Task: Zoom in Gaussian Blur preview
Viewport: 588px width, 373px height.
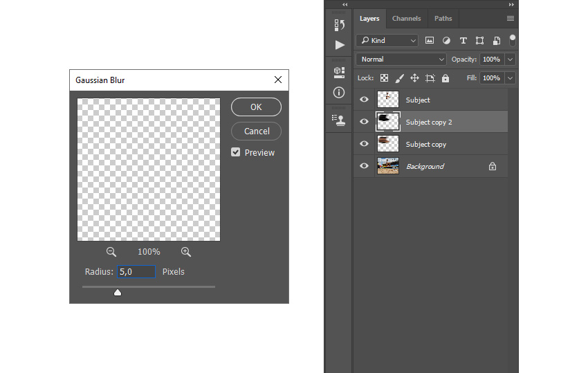Action: tap(186, 252)
